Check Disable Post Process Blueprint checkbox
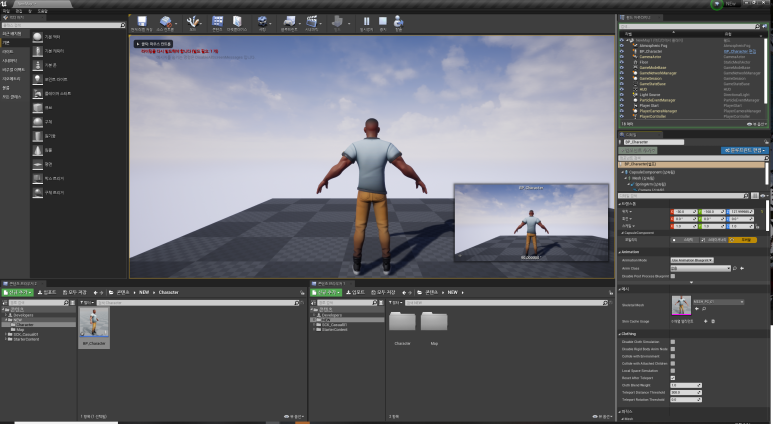The image size is (773, 424). tap(673, 276)
